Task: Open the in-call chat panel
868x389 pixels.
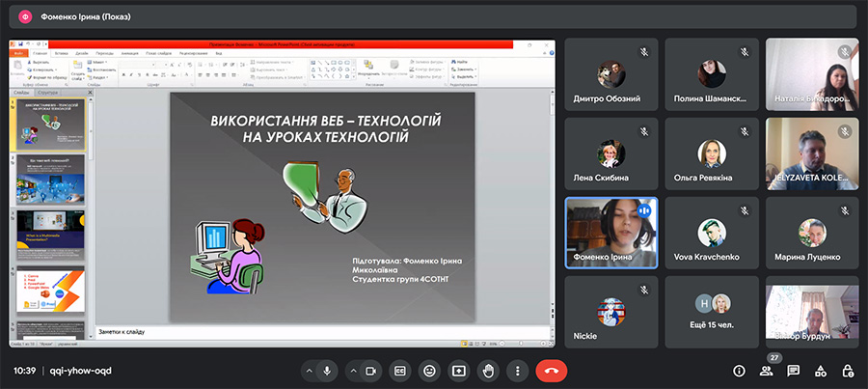Action: [793, 371]
